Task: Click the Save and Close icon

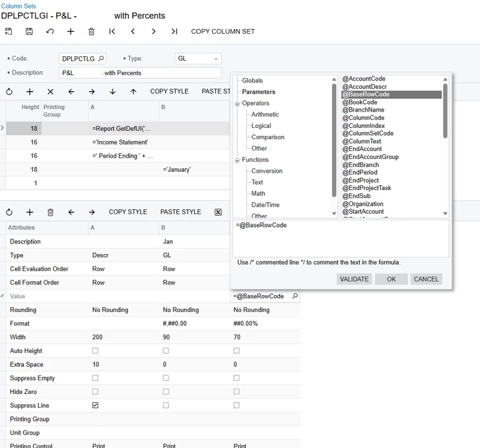Action: 9,31
